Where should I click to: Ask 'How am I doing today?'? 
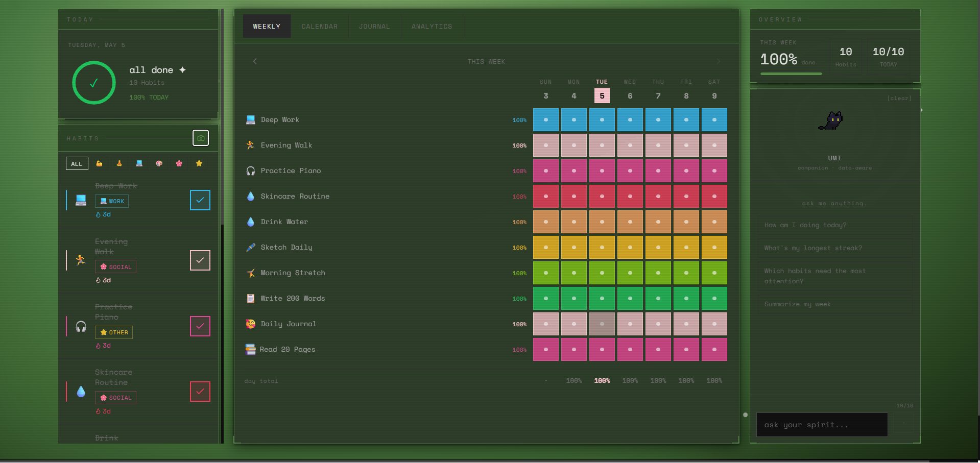click(x=834, y=225)
